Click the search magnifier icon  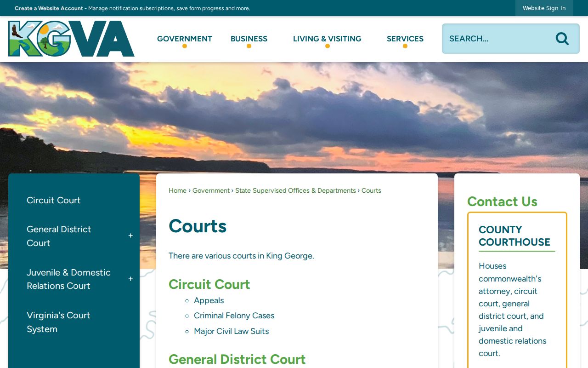coord(562,39)
